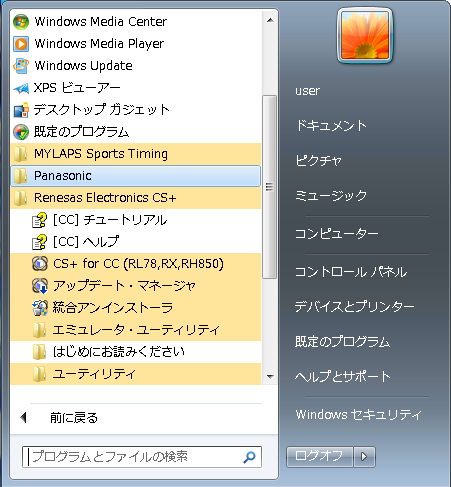The image size is (451, 487).
Task: Expand the Panasonic folder
Action: coord(135,176)
